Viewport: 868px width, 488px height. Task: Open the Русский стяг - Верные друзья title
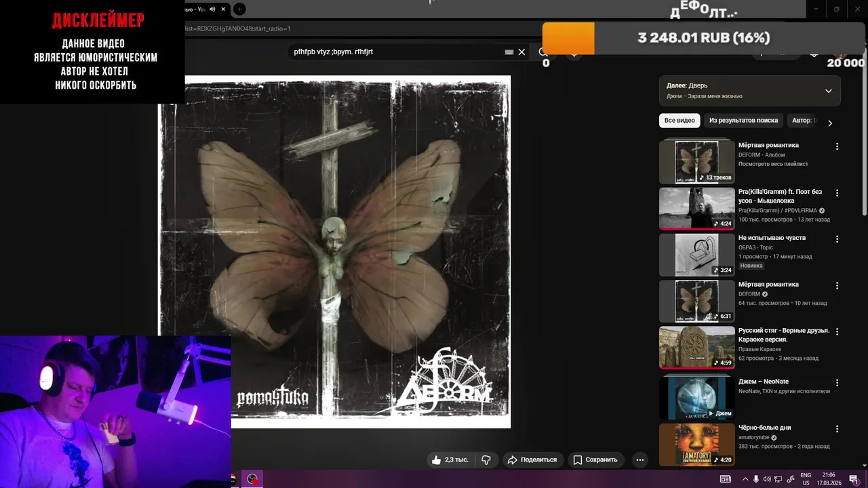tap(784, 335)
